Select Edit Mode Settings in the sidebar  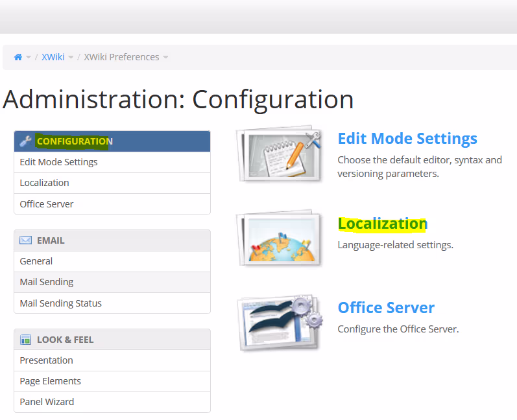[x=58, y=162]
